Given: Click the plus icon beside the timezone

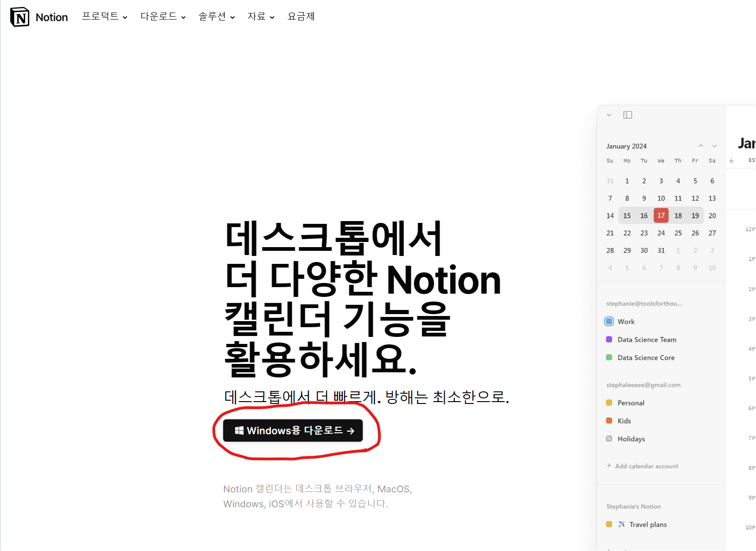Looking at the screenshot, I should [x=731, y=161].
